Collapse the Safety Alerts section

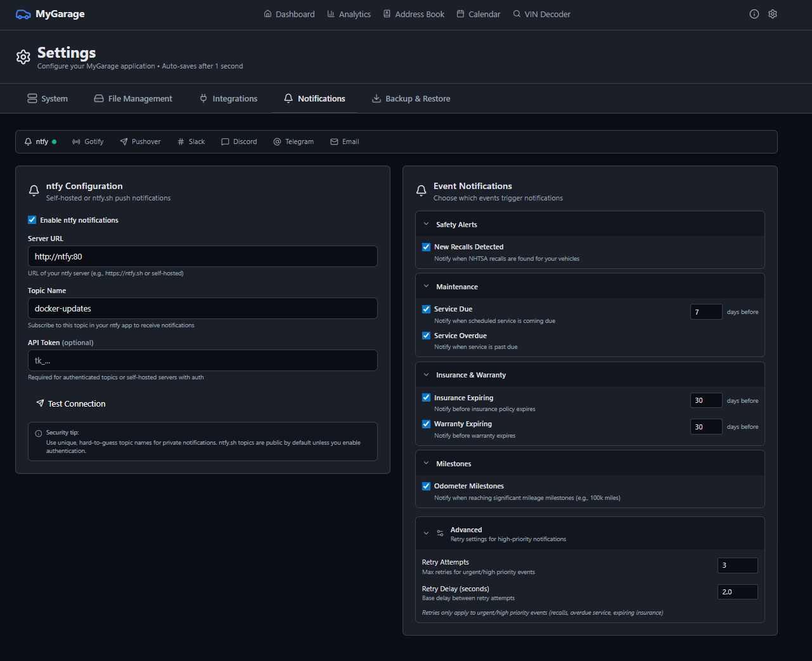(427, 225)
